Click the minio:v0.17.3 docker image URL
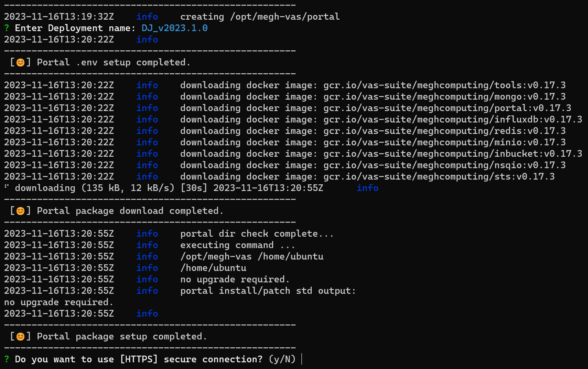The width and height of the screenshot is (588, 369). point(444,143)
